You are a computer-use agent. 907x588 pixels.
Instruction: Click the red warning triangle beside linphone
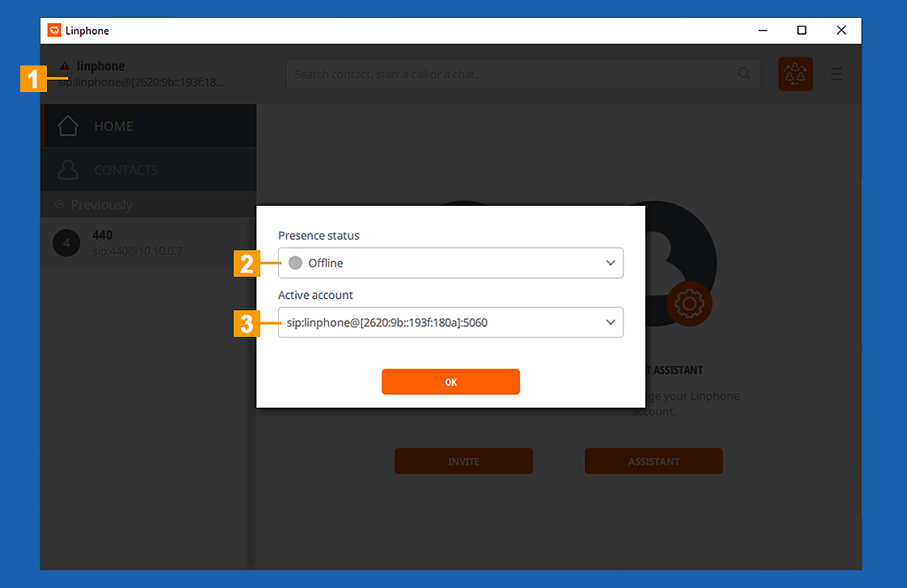pos(65,65)
